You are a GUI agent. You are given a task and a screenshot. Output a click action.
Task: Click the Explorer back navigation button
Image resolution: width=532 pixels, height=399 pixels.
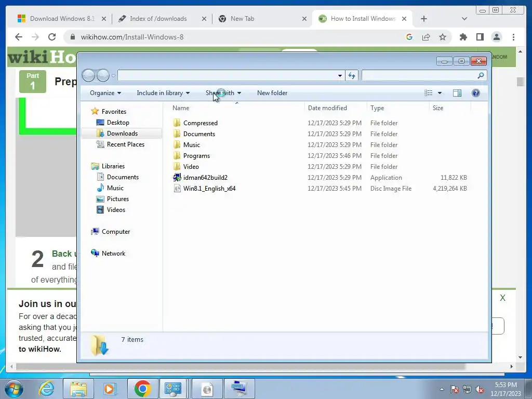point(88,75)
